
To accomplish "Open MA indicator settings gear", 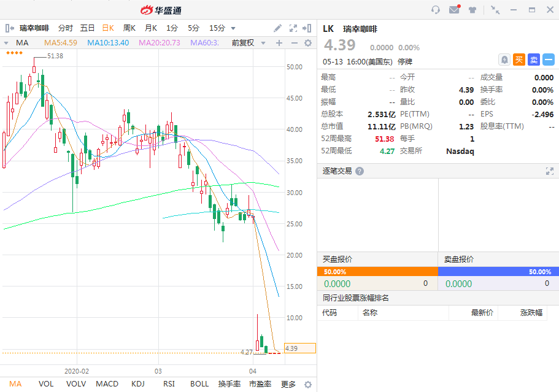I will 308,43.
